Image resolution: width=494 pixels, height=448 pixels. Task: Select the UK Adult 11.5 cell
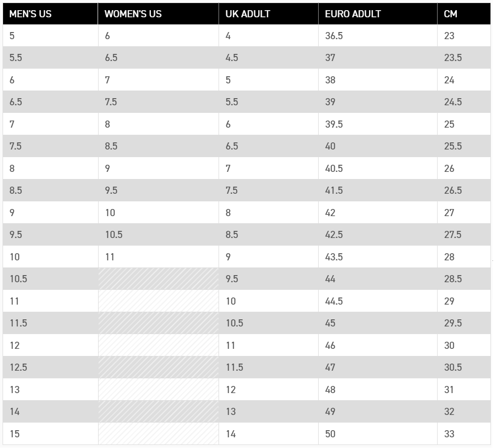[269, 367]
